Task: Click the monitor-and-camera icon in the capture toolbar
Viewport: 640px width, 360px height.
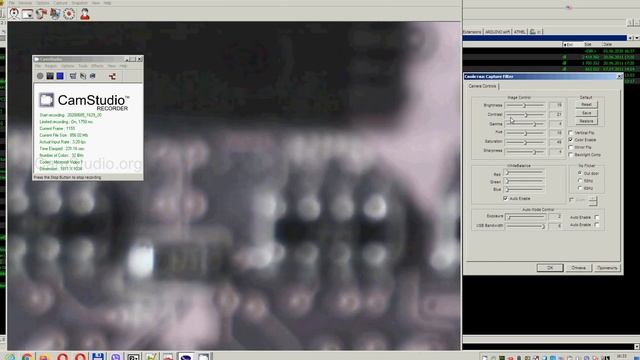Action: click(x=55, y=14)
